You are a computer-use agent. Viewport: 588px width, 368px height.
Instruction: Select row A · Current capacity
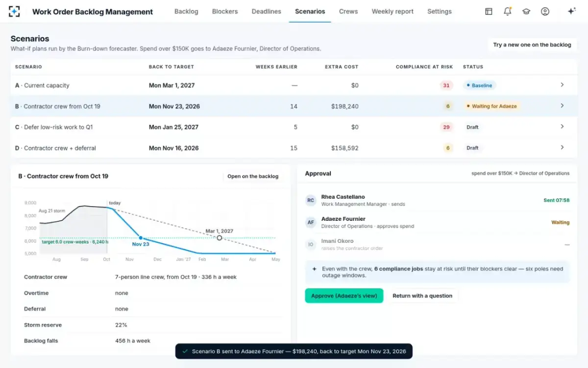294,85
